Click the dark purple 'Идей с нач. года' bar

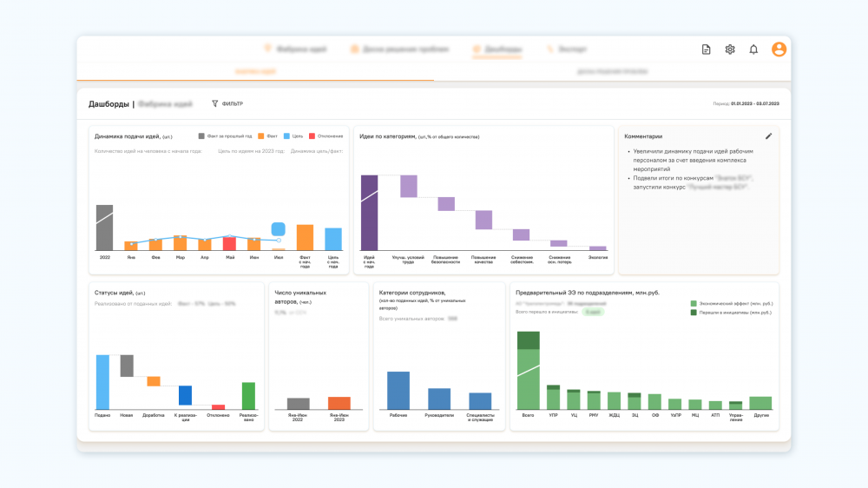[370, 213]
